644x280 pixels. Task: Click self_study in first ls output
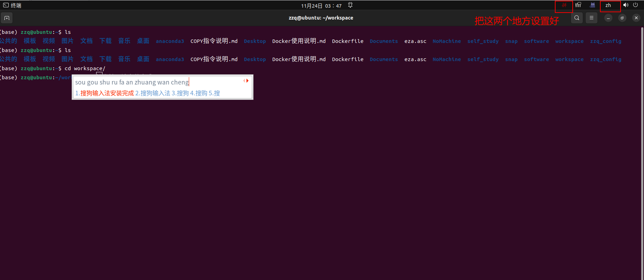point(483,41)
